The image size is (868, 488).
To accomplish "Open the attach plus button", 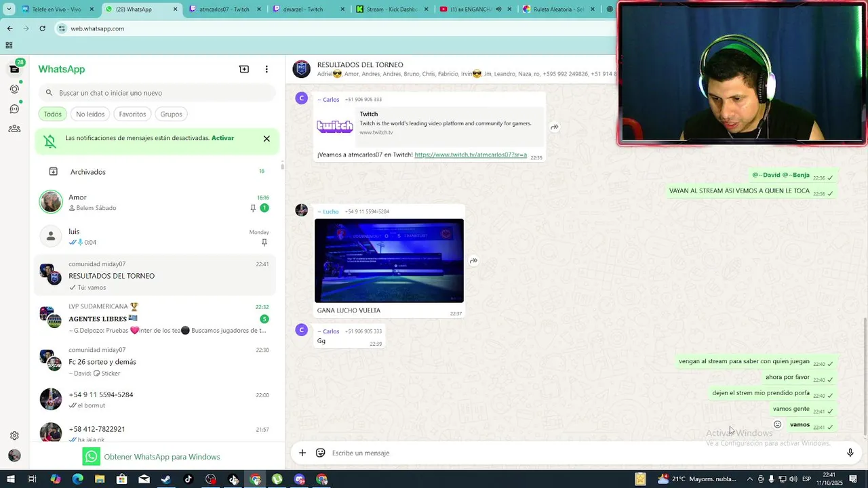I will point(302,453).
